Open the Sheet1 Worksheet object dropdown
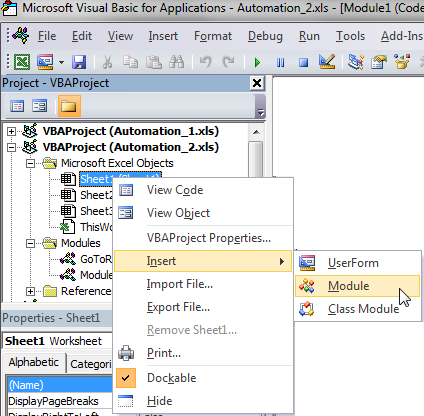The width and height of the screenshot is (424, 416). [58, 341]
